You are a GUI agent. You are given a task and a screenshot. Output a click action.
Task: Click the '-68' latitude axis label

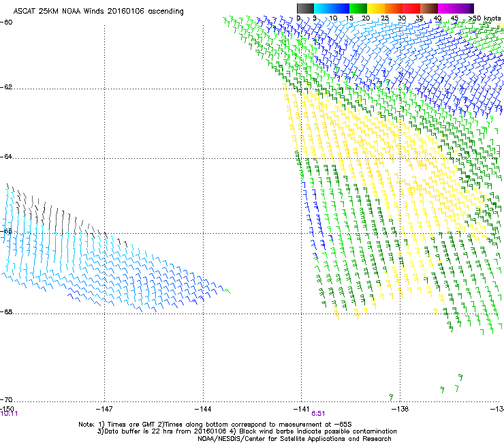(x=6, y=311)
